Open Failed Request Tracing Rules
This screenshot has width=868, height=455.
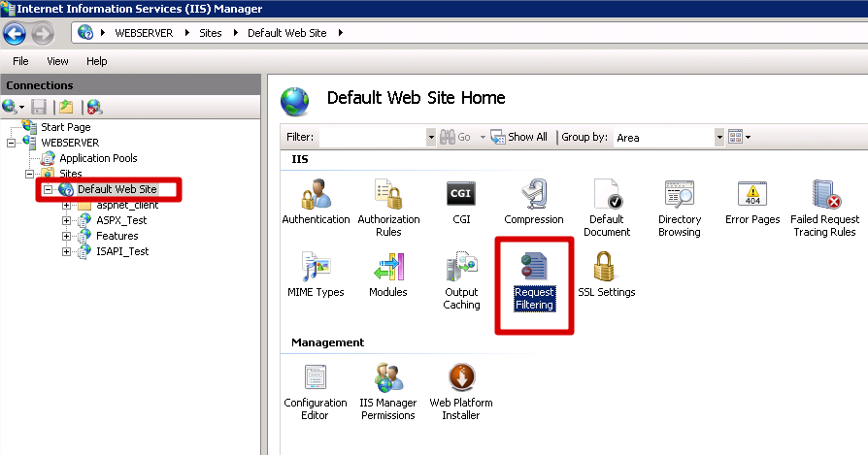(825, 208)
